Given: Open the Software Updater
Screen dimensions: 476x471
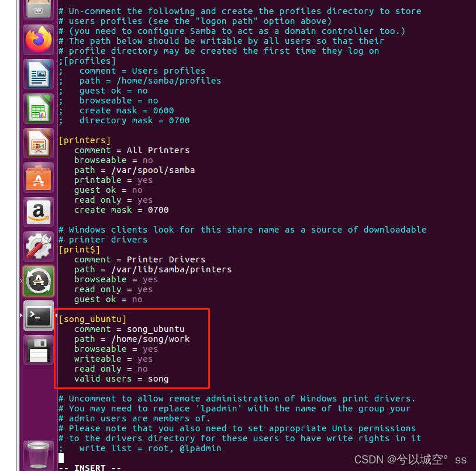Looking at the screenshot, I should coord(37,280).
